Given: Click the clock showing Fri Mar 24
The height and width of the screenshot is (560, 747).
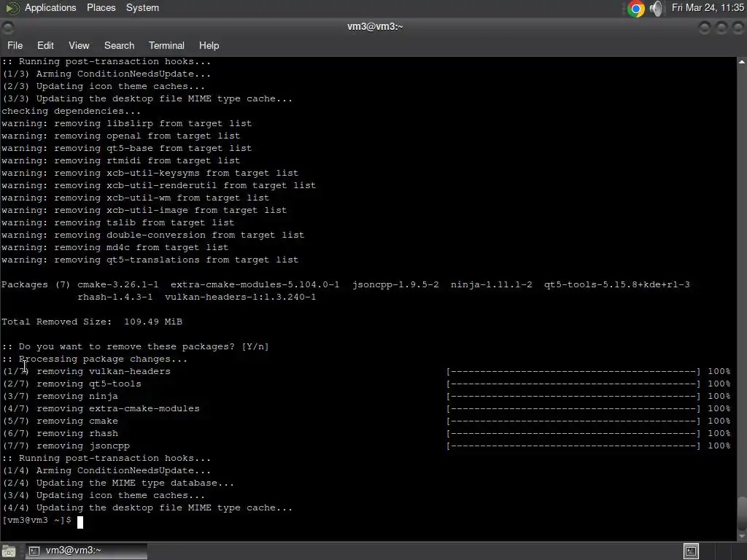Looking at the screenshot, I should (x=708, y=7).
